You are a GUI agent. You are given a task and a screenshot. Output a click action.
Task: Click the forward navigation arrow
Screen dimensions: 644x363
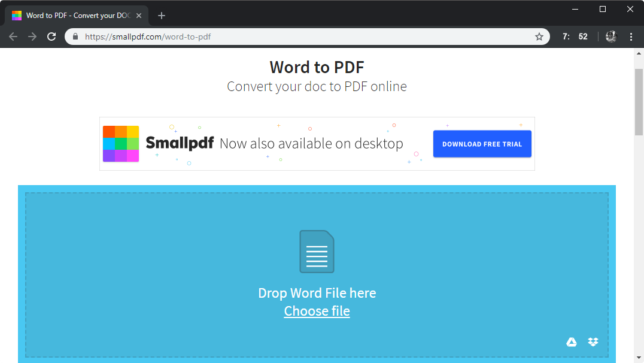click(x=32, y=37)
